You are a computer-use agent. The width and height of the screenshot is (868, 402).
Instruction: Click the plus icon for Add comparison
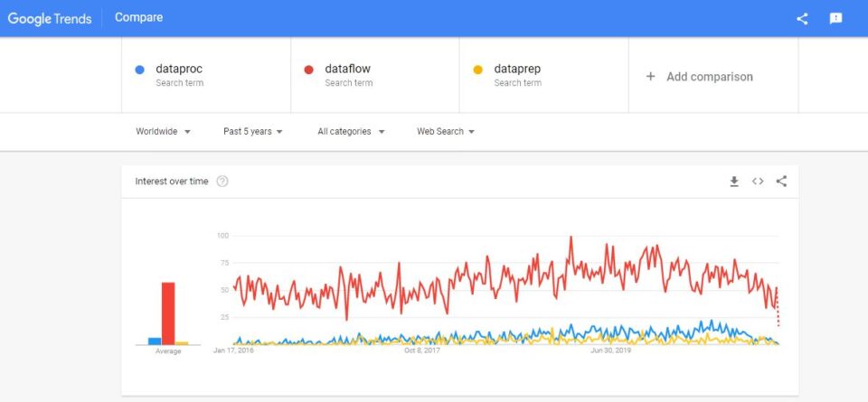coord(650,76)
